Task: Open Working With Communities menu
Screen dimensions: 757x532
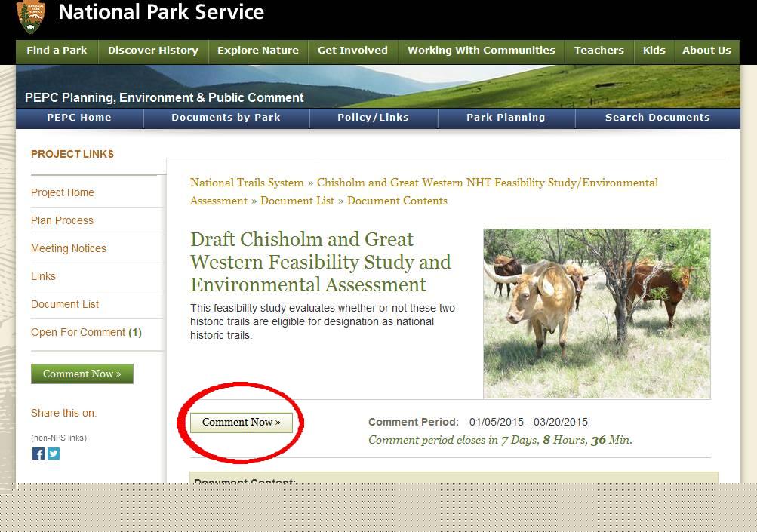Action: click(482, 51)
